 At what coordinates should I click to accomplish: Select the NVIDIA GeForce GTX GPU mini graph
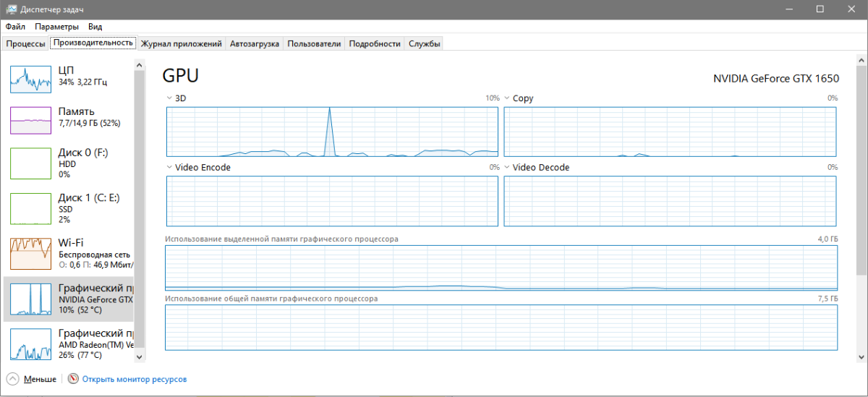tap(30, 298)
